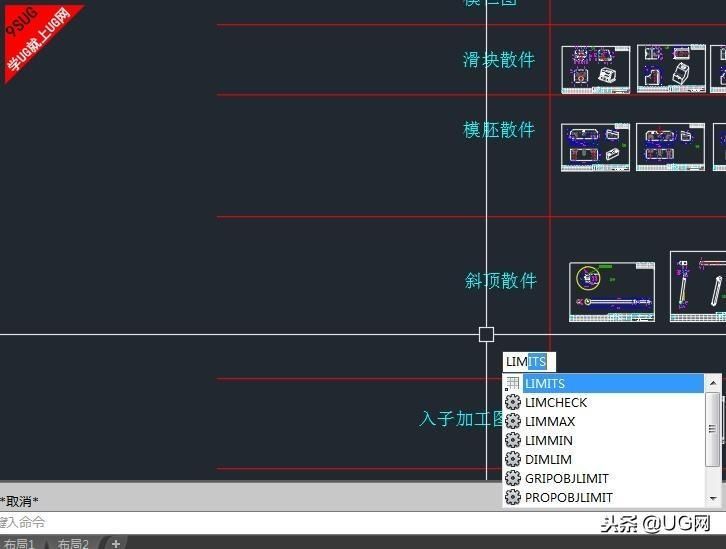The width and height of the screenshot is (726, 549).
Task: Click the 模胚散件 text label
Action: coord(499,130)
